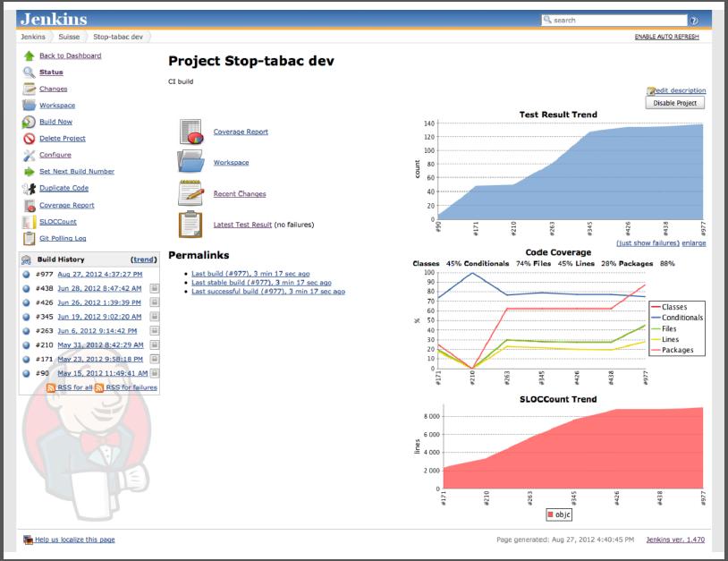Image resolution: width=728 pixels, height=561 pixels.
Task: Click the Back to Dashboard arrow icon
Action: [x=30, y=55]
